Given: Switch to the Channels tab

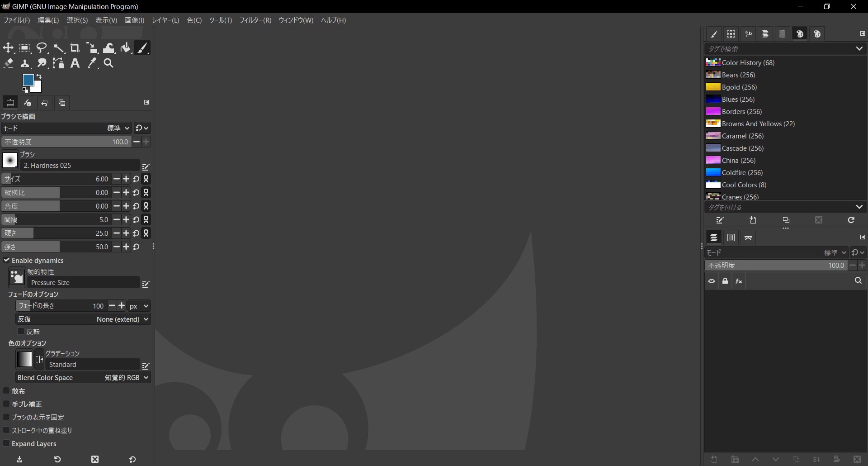Looking at the screenshot, I should pos(731,238).
